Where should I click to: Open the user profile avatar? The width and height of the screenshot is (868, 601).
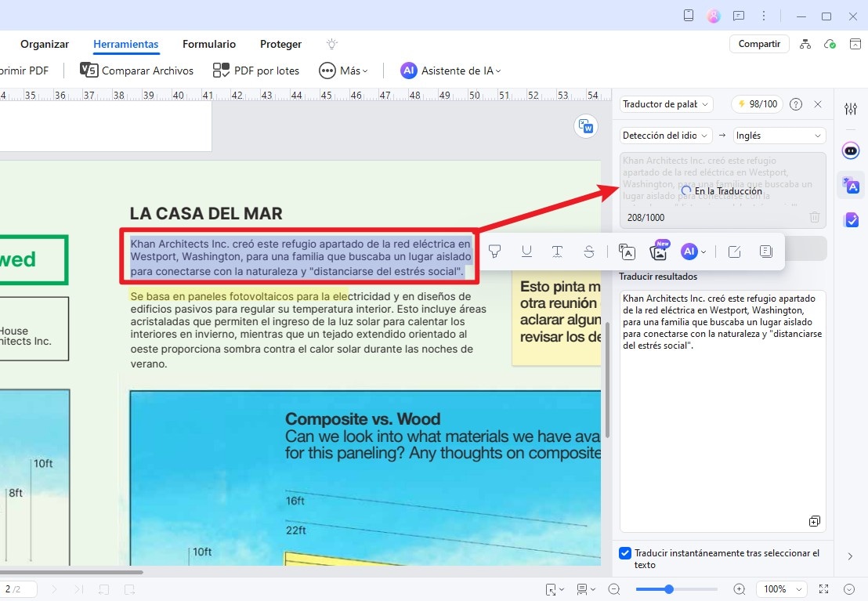[x=714, y=16]
